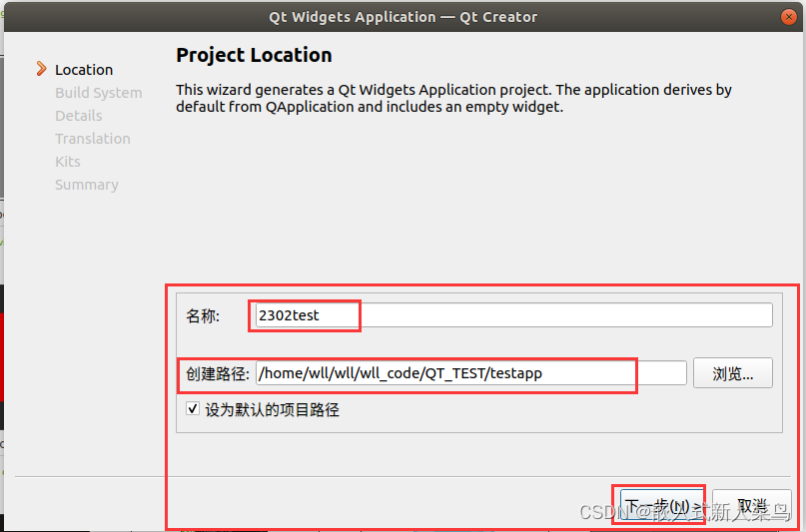Image resolution: width=806 pixels, height=532 pixels.
Task: Click the wizard description paragraph text
Action: coord(453,99)
